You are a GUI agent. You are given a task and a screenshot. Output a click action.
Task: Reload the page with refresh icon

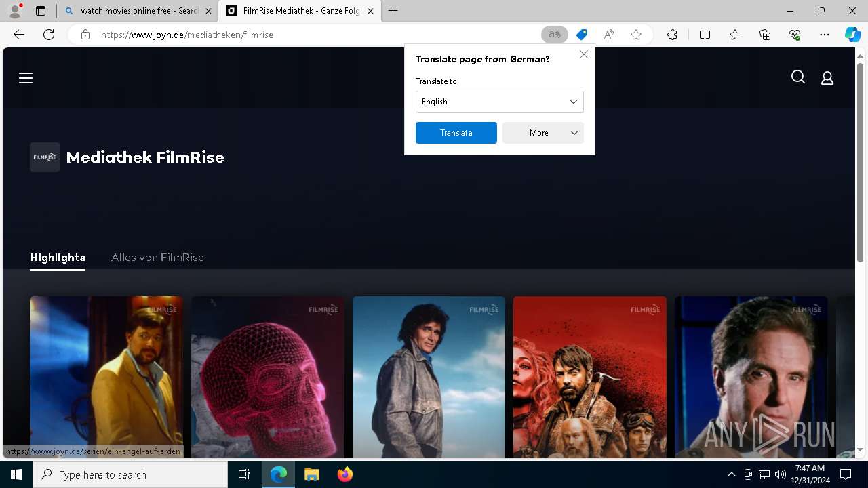point(49,35)
